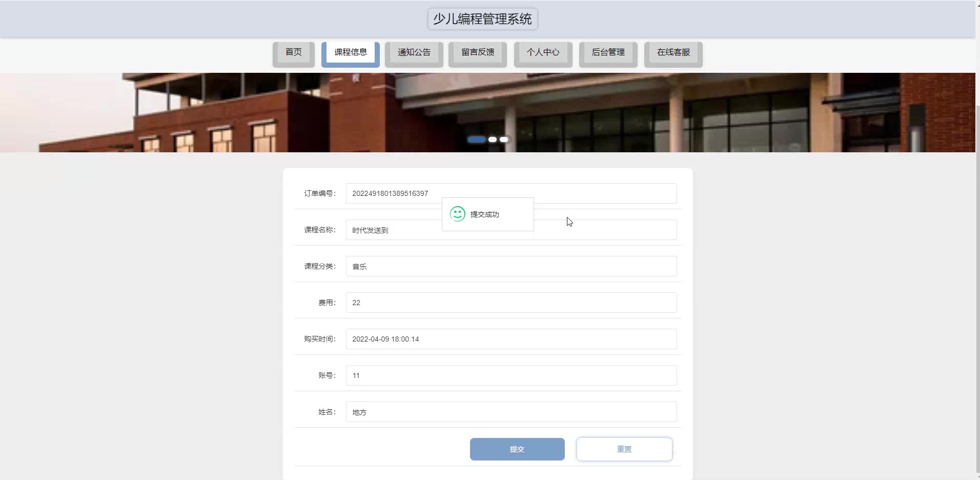Focus the 费用 input field
980x480 pixels.
pos(511,303)
